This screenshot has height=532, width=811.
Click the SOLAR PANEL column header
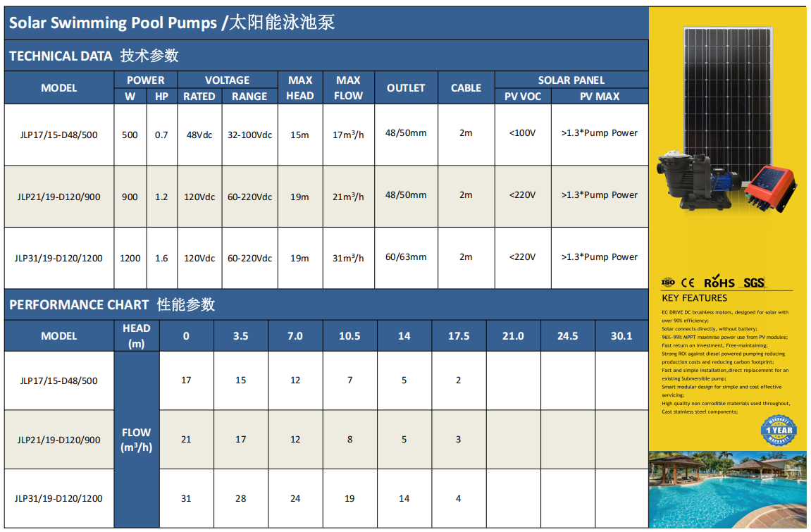point(571,80)
